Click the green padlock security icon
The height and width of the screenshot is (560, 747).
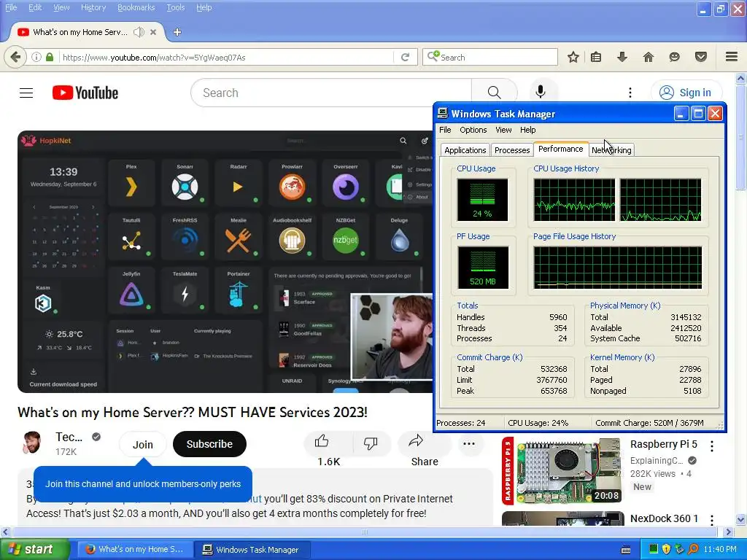(50, 57)
